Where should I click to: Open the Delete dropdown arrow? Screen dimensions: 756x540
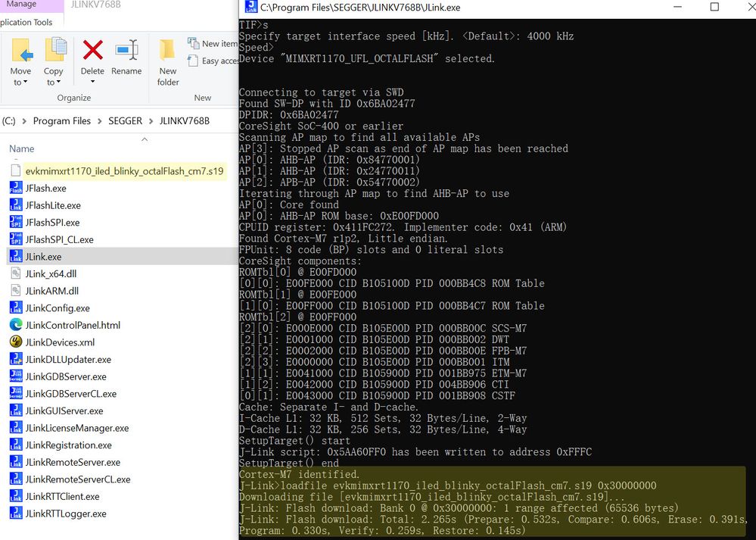tap(92, 82)
